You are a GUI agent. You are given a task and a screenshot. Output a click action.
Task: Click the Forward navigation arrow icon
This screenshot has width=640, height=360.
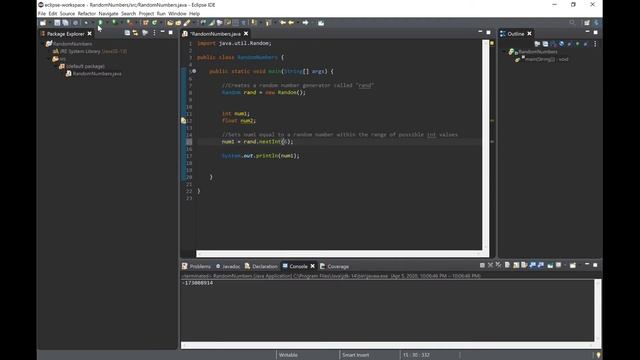[x=305, y=23]
